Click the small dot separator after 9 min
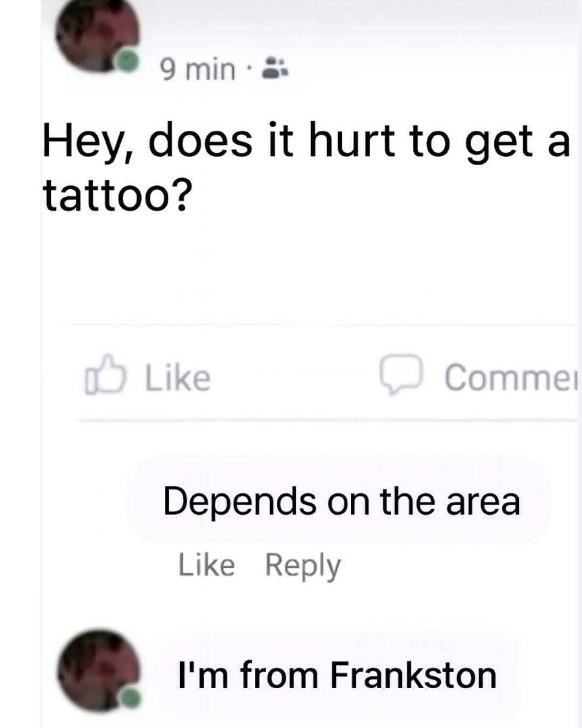 point(249,69)
